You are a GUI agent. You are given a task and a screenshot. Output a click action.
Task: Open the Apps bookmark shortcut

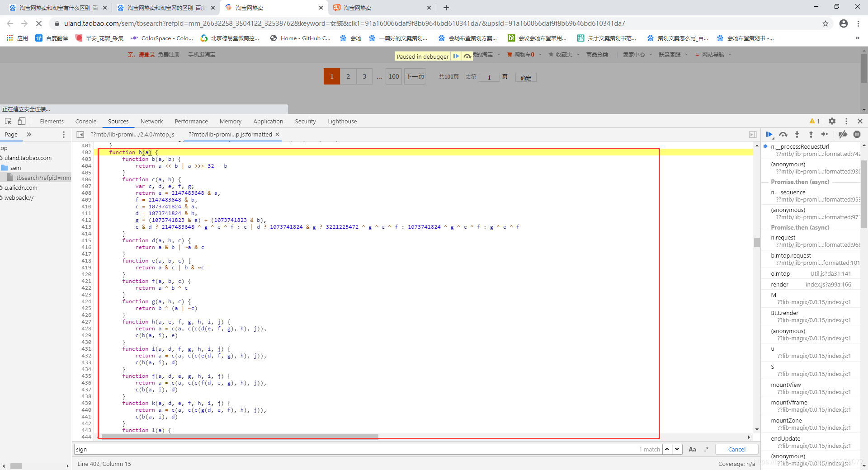17,38
